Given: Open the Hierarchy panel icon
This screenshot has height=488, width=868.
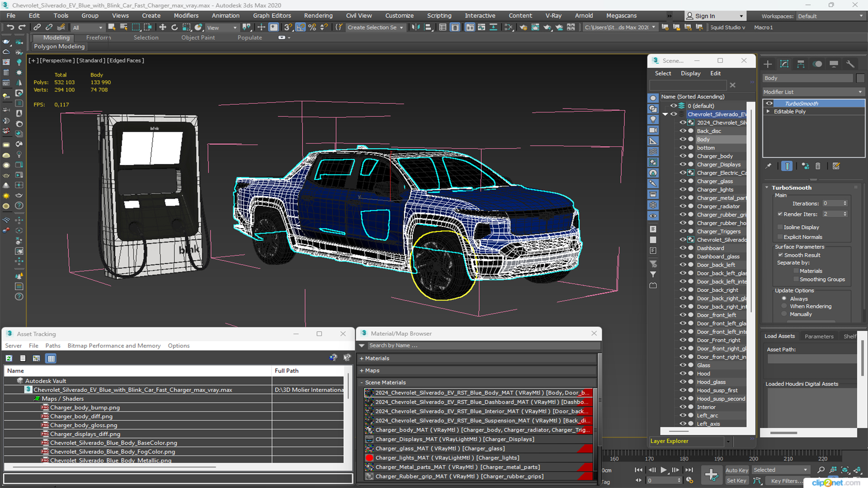Looking at the screenshot, I should pos(801,64).
